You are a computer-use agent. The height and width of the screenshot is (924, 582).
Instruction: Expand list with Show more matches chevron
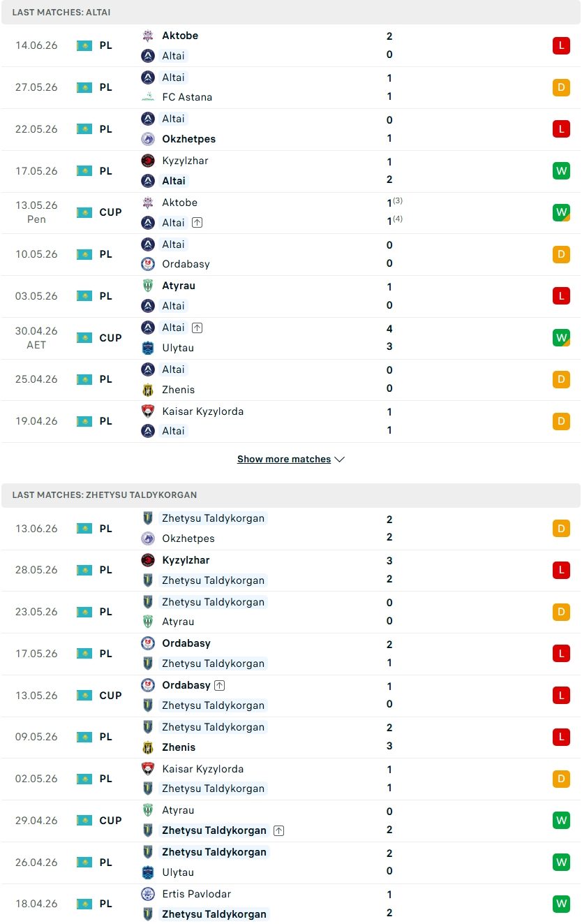340,460
